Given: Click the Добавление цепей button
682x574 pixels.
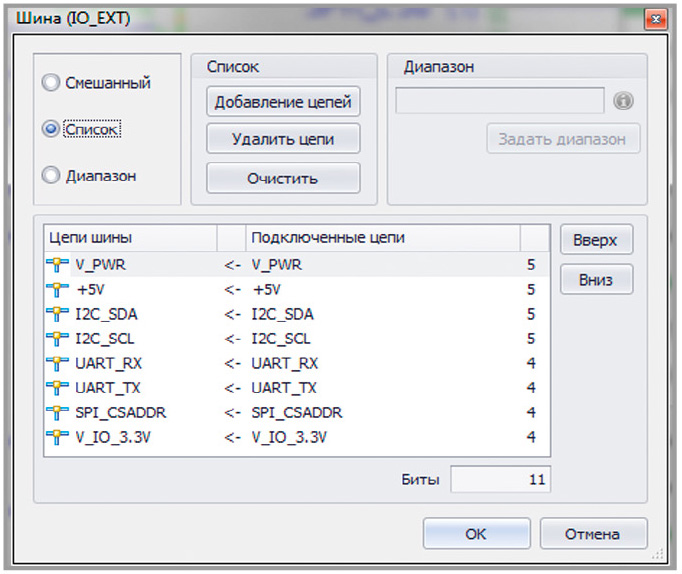Looking at the screenshot, I should point(283,102).
